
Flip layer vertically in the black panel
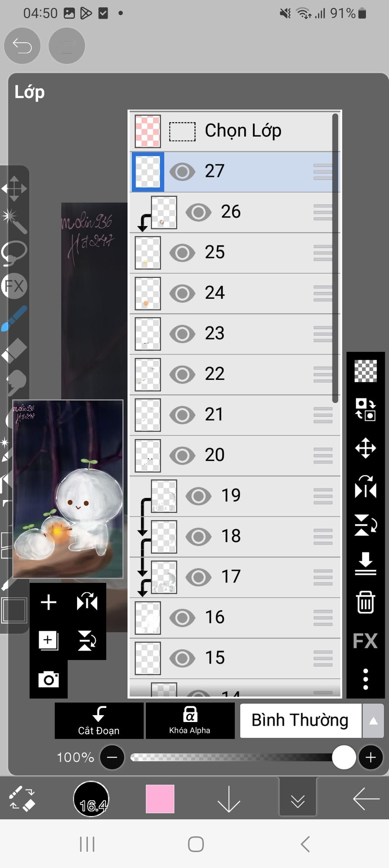(87, 641)
